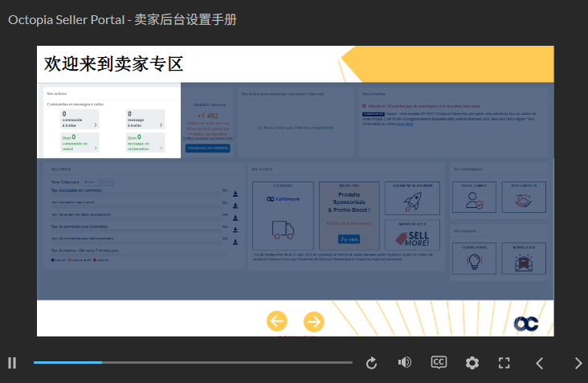The image size is (588, 383).
Task: Open the Newsletter envelope tile
Action: 524,259
